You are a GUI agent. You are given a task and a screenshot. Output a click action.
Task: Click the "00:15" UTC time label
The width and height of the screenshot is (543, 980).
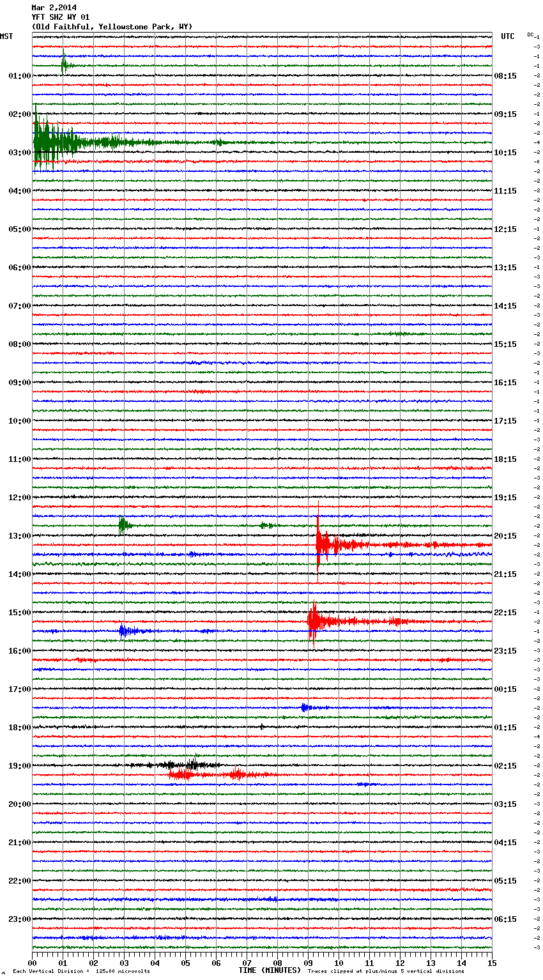click(505, 689)
